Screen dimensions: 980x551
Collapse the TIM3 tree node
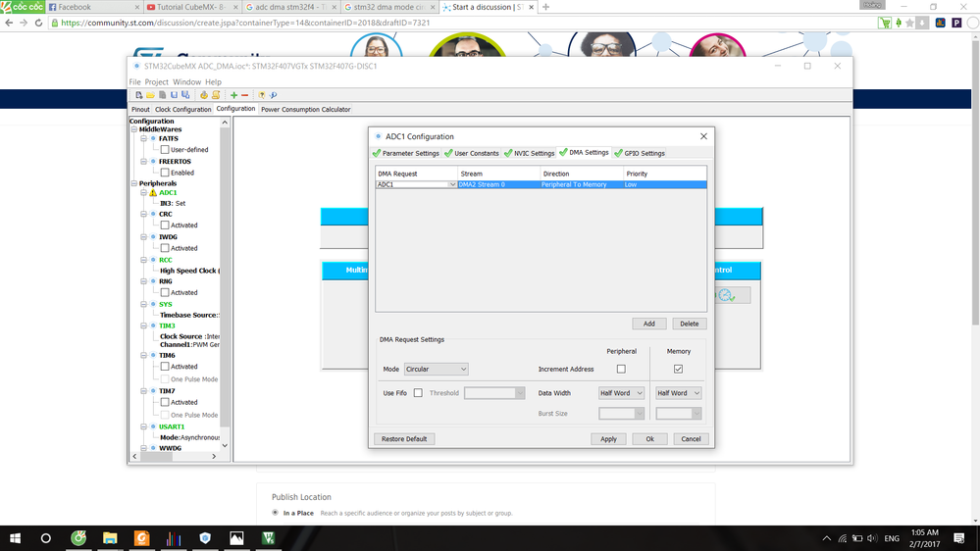(144, 326)
